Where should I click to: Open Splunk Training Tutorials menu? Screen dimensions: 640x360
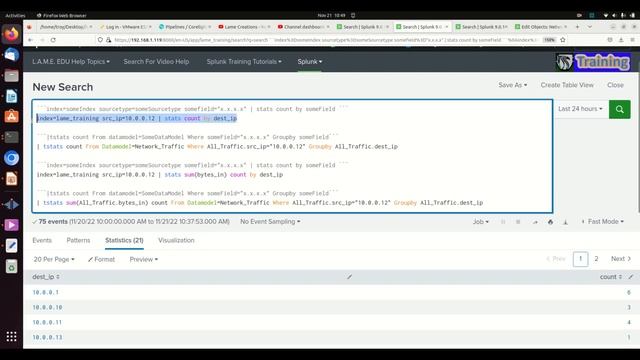(x=244, y=62)
